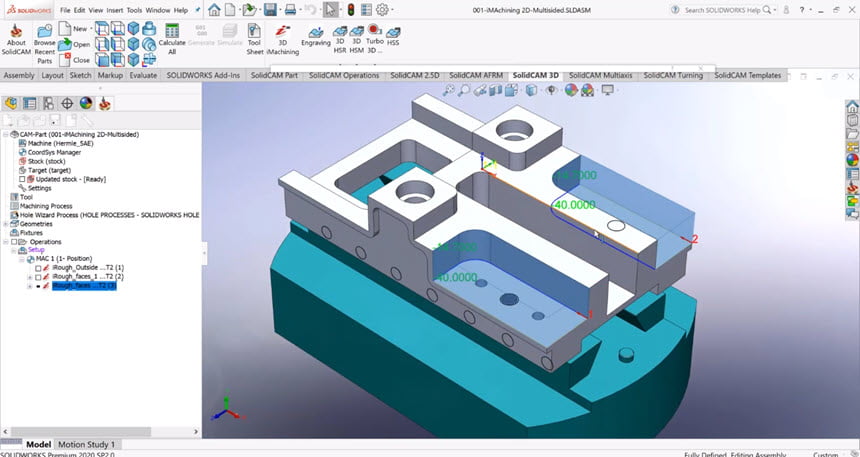The image size is (860, 457).
Task: Select the HSS operation
Action: 393,36
